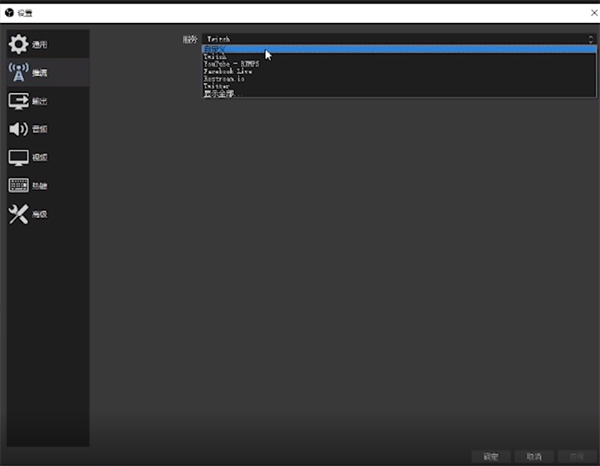Image resolution: width=600 pixels, height=466 pixels.
Task: Confirm settings with the 确定 button
Action: 491,456
